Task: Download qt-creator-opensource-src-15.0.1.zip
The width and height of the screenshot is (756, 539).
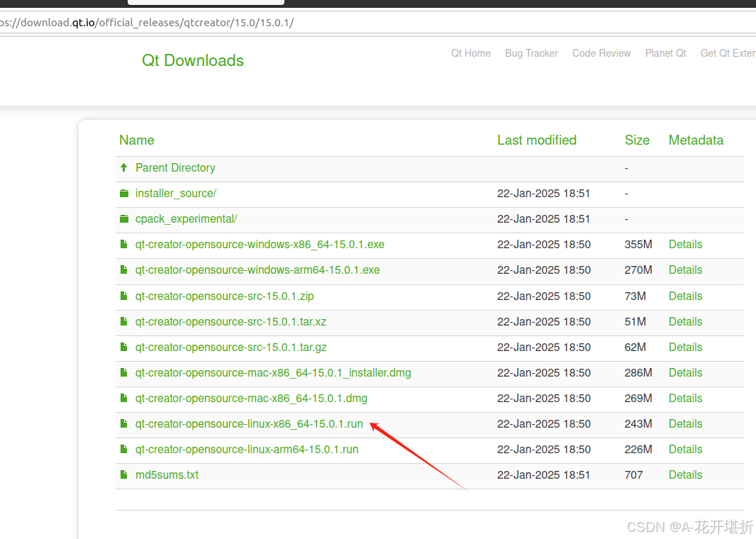Action: point(224,296)
